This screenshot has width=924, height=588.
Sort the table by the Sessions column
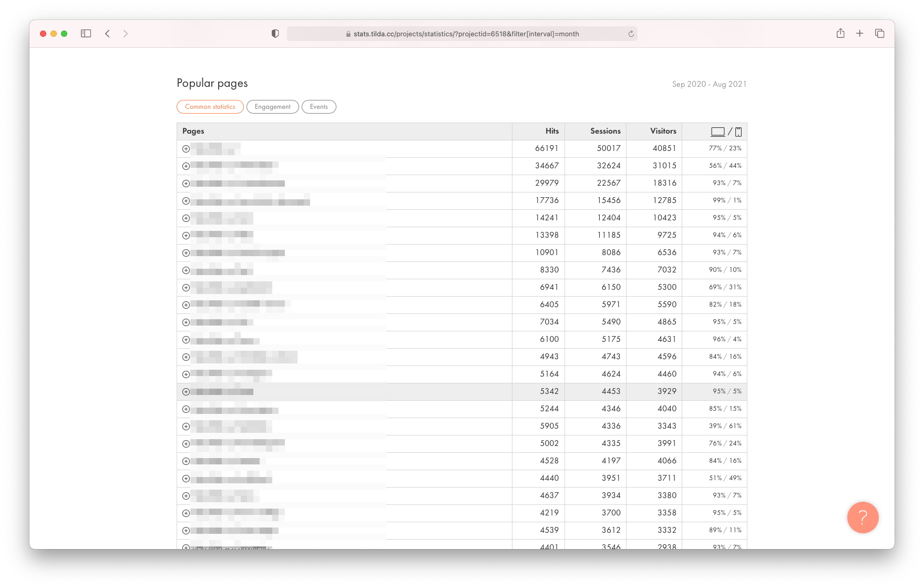605,131
